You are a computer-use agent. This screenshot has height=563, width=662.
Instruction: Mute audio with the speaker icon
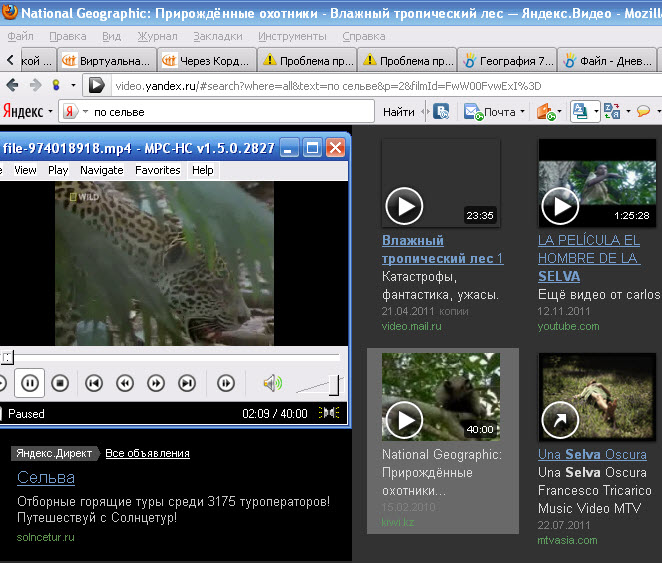[272, 383]
